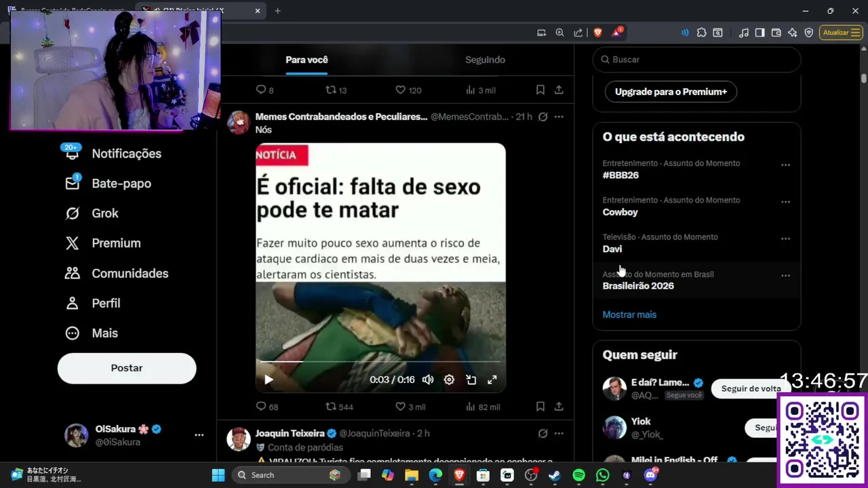This screenshot has width=868, height=488.
Task: Open Joaquin Teixeira's profile name
Action: (290, 433)
